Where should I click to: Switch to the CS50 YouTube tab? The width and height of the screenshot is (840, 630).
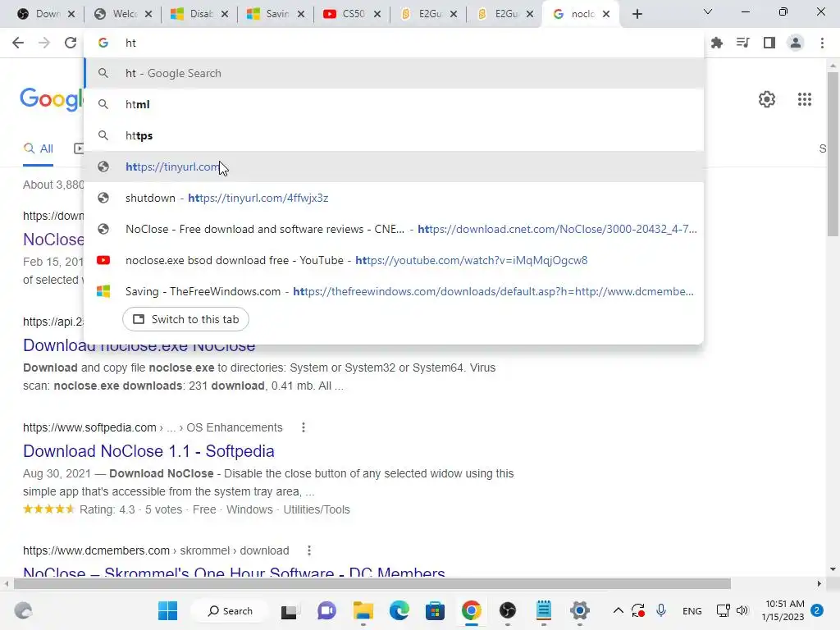[x=344, y=14]
